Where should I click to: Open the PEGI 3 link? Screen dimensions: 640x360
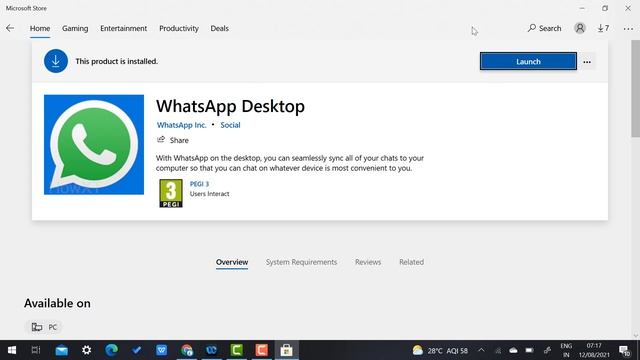(199, 184)
